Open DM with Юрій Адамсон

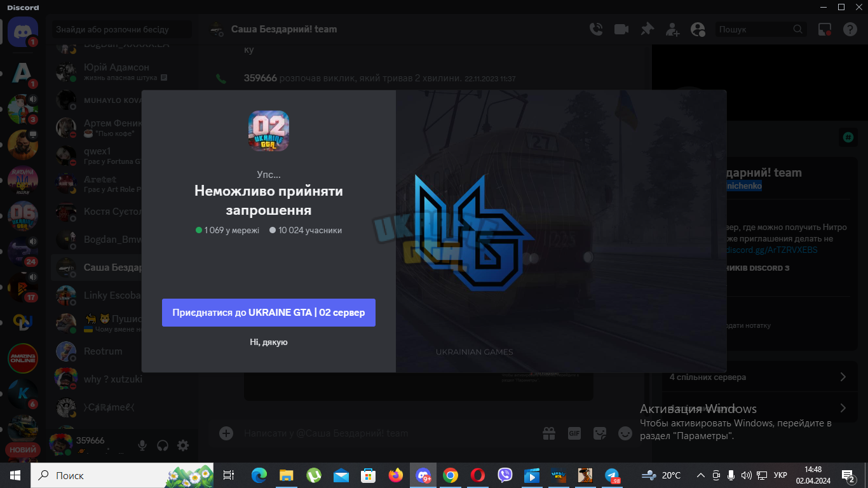click(123, 72)
